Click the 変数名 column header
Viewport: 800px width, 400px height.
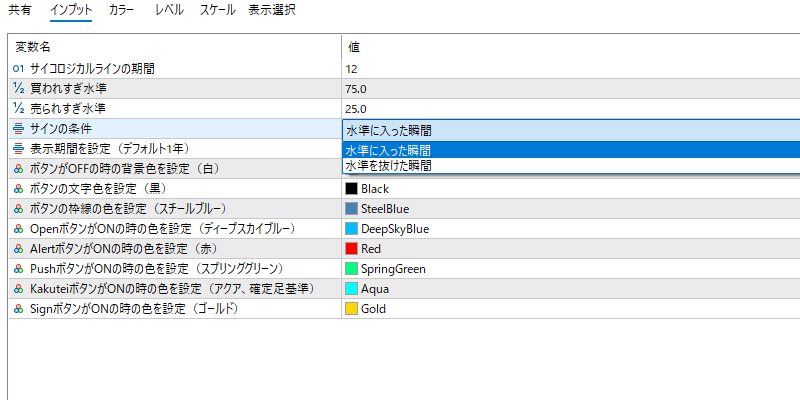(x=33, y=47)
